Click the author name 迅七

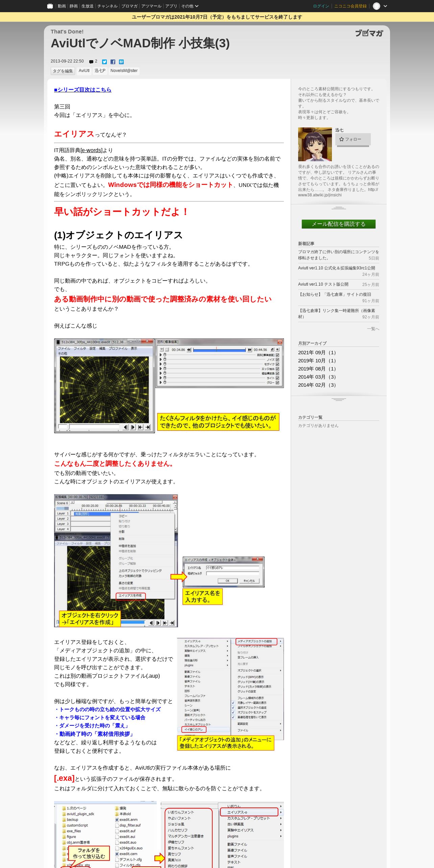click(x=339, y=130)
